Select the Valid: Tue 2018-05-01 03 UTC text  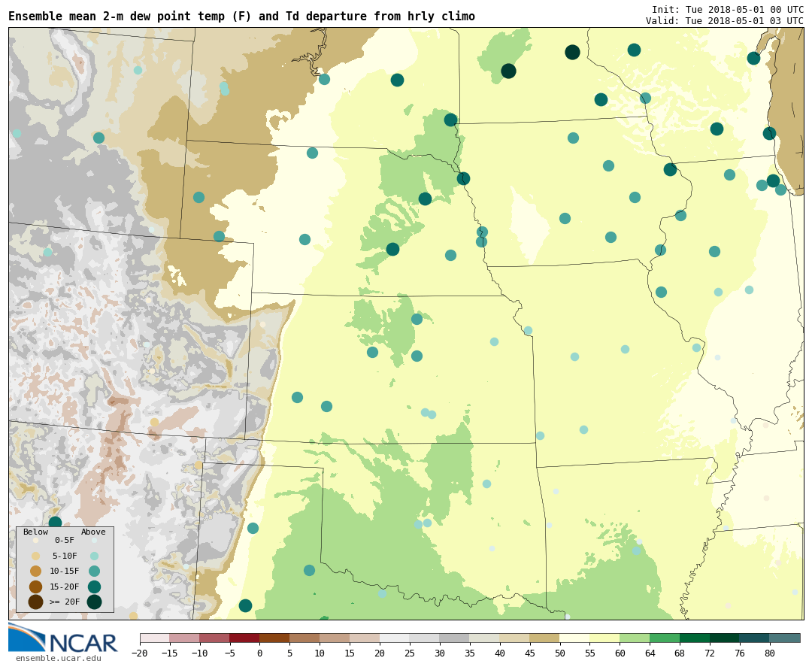point(725,21)
